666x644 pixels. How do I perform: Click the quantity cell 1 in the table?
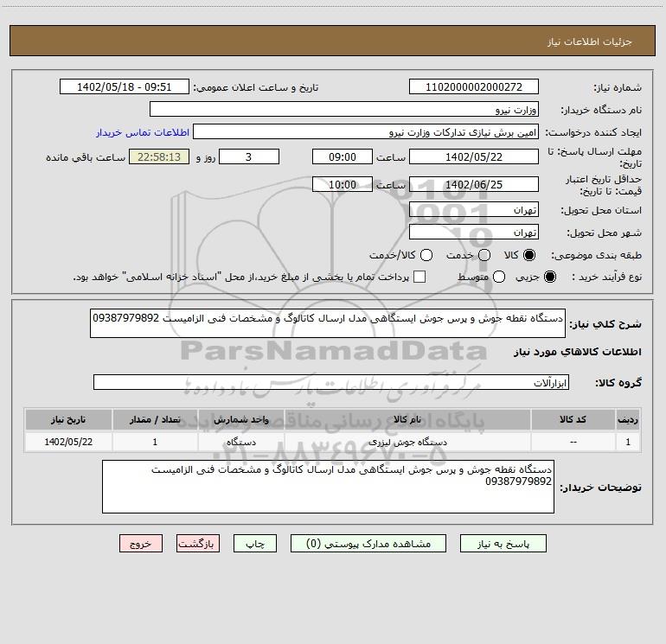[155, 442]
